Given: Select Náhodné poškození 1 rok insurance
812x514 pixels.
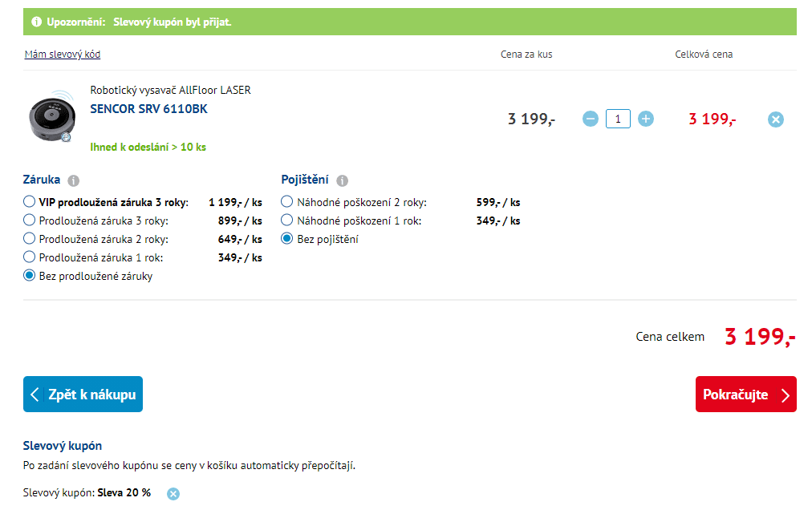Looking at the screenshot, I should 287,221.
